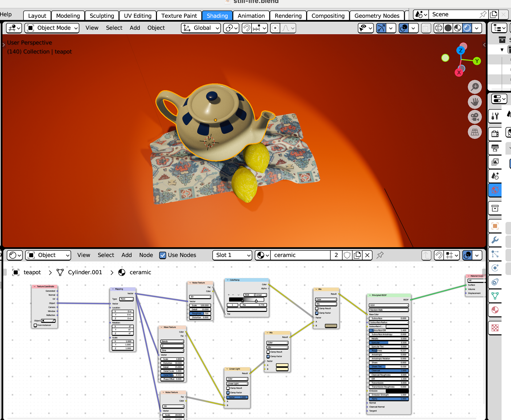This screenshot has height=420, width=511.
Task: Open the Object properties tab
Action: pyautogui.click(x=495, y=226)
